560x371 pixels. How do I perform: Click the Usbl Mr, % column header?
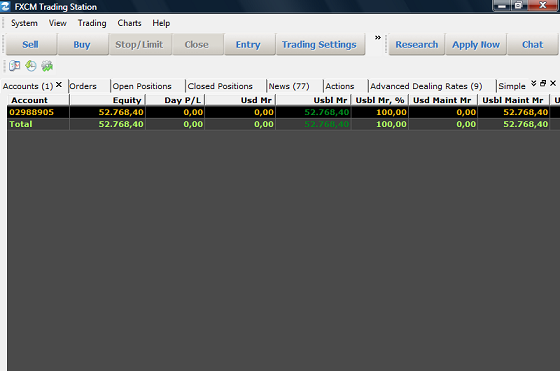point(380,100)
